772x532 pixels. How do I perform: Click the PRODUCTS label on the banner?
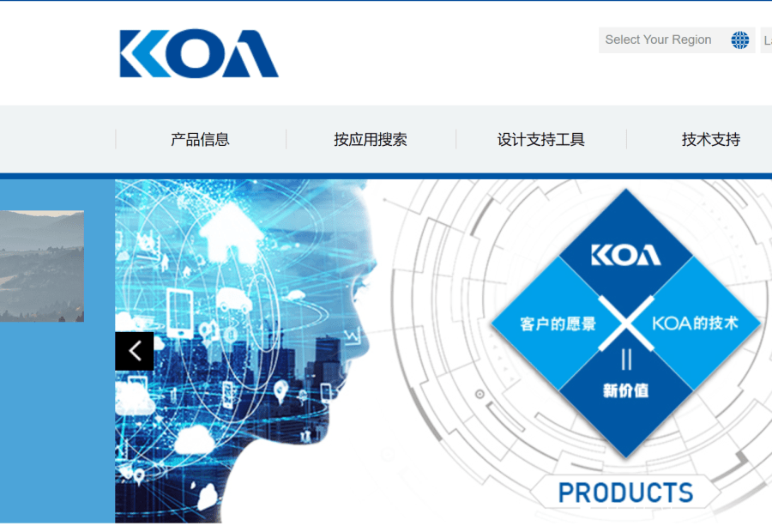pos(625,493)
